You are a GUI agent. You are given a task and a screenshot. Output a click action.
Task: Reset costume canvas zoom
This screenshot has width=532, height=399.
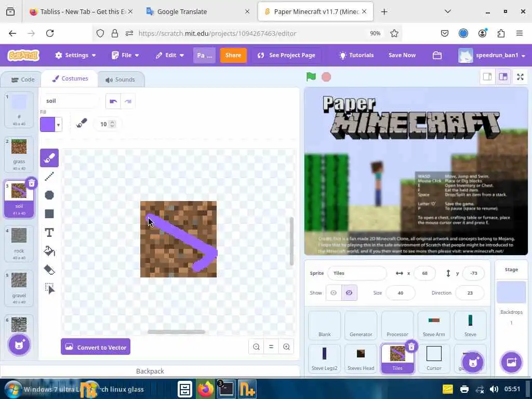pos(271,347)
